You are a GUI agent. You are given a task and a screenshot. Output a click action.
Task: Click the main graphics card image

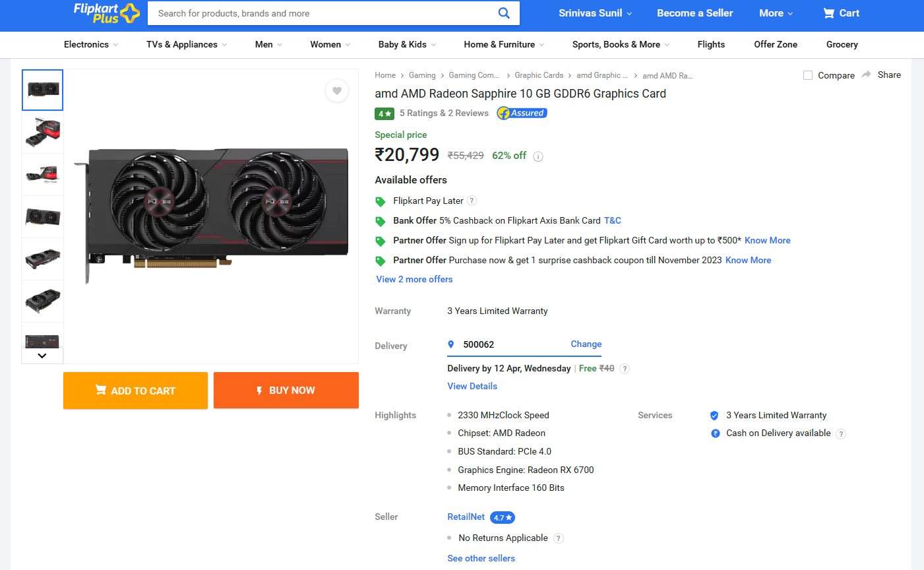(x=211, y=216)
